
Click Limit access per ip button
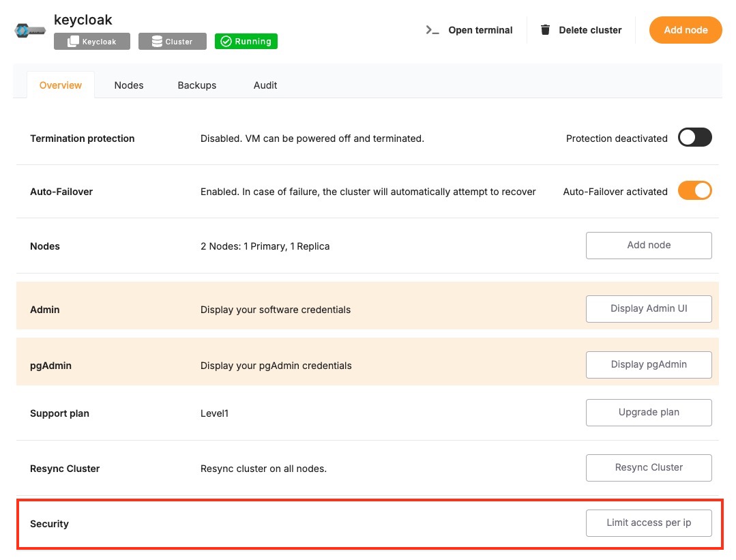pos(649,523)
